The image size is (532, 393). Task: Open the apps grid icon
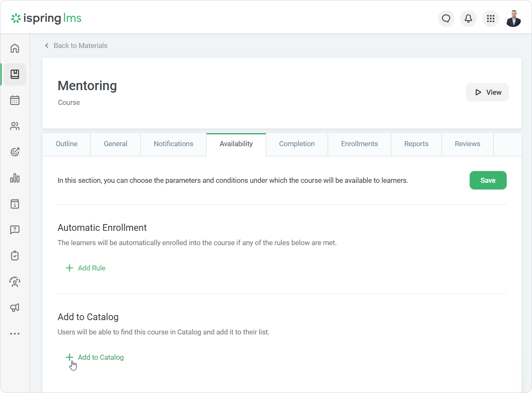tap(490, 19)
